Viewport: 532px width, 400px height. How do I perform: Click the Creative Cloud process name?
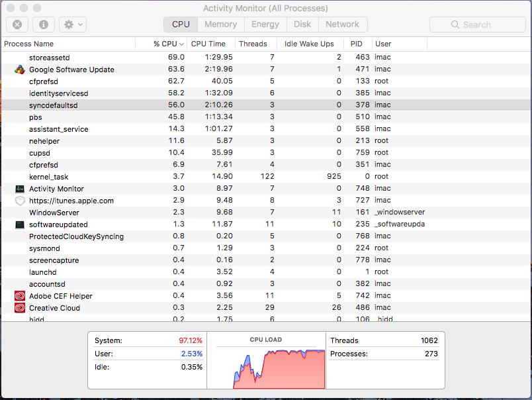pyautogui.click(x=55, y=308)
